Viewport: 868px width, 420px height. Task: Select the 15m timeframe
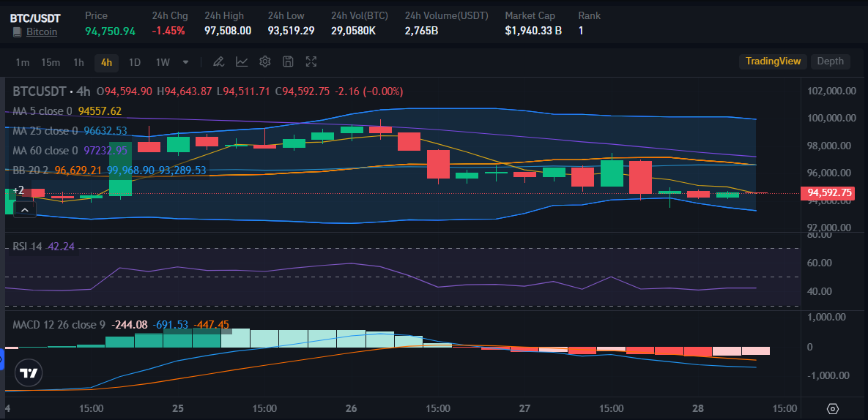[x=51, y=62]
